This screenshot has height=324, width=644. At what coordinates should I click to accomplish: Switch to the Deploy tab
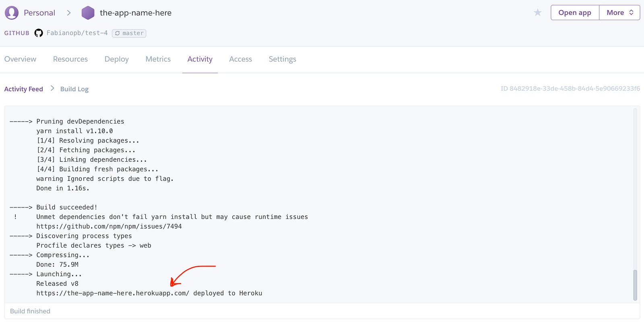point(117,59)
